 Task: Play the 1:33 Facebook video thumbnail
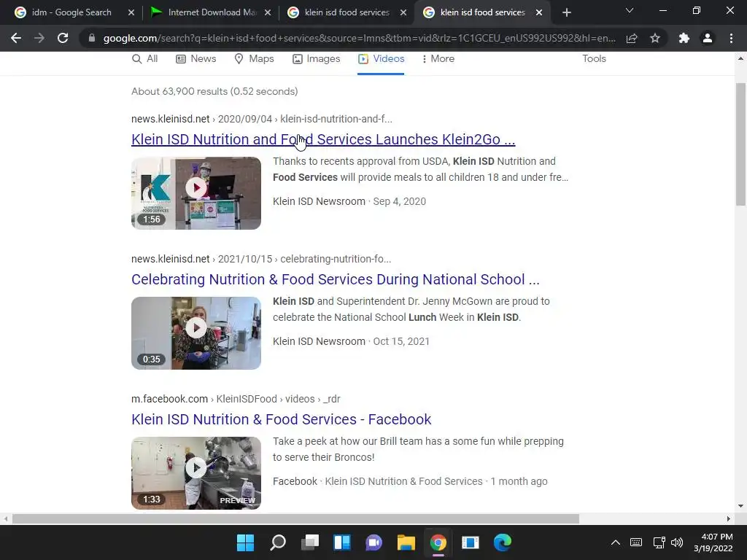196,473
